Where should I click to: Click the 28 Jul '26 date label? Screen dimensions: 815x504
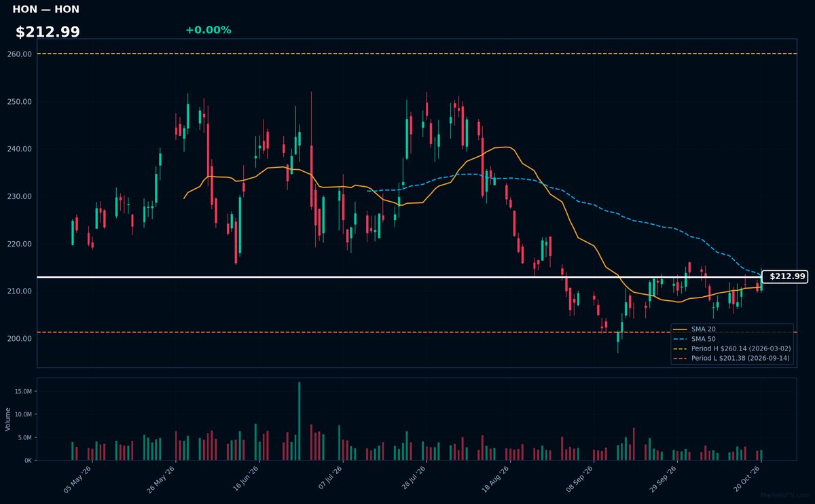[413, 479]
